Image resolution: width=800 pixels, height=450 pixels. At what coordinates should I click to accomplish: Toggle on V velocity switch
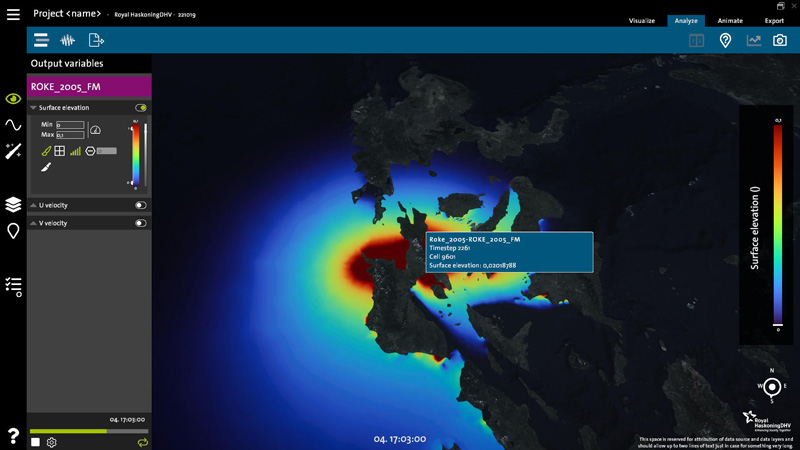tap(141, 223)
